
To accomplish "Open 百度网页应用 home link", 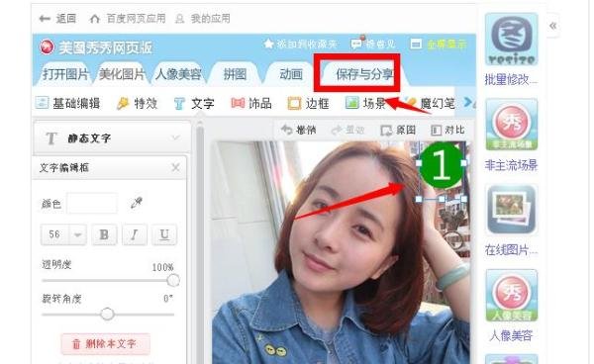I will [x=128, y=19].
